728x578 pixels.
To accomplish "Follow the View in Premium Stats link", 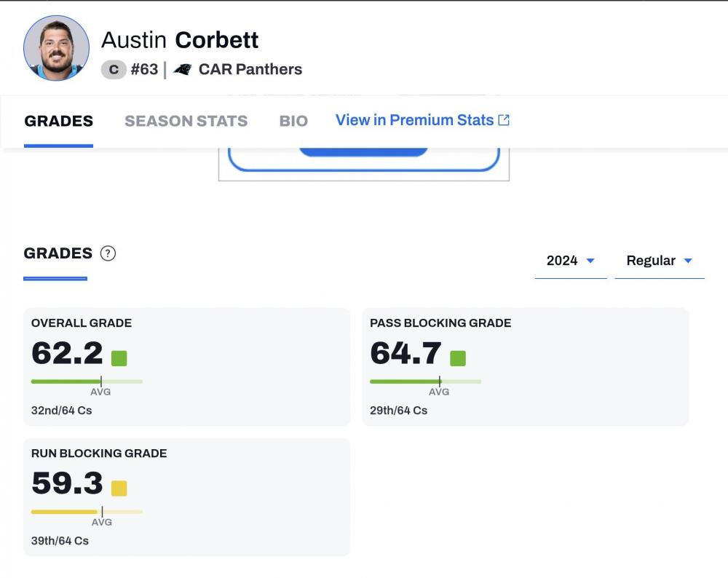I will click(414, 120).
